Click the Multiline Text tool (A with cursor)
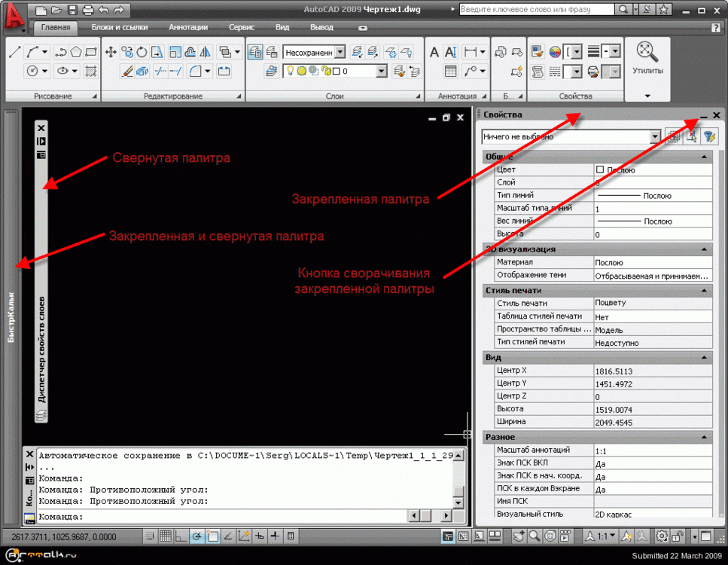 pos(450,52)
